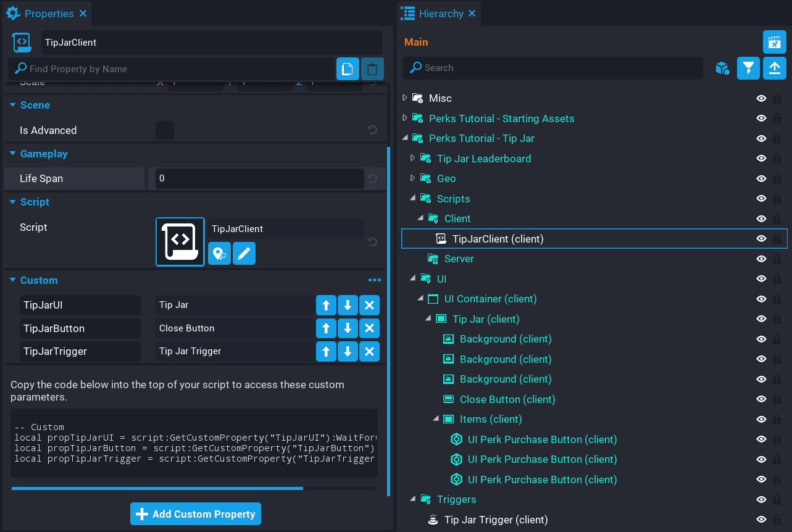The height and width of the screenshot is (532, 792).
Task: Move TipJarButton property up with arrow
Action: (326, 328)
